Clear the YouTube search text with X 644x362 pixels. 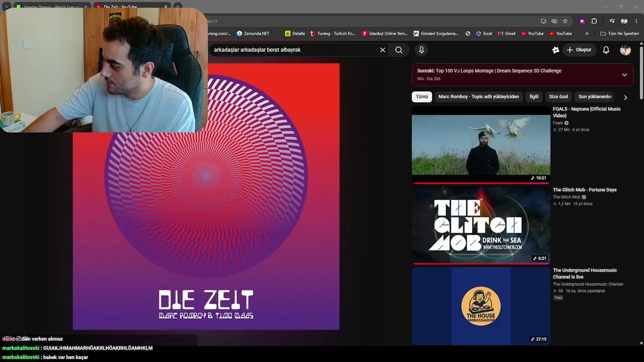382,50
